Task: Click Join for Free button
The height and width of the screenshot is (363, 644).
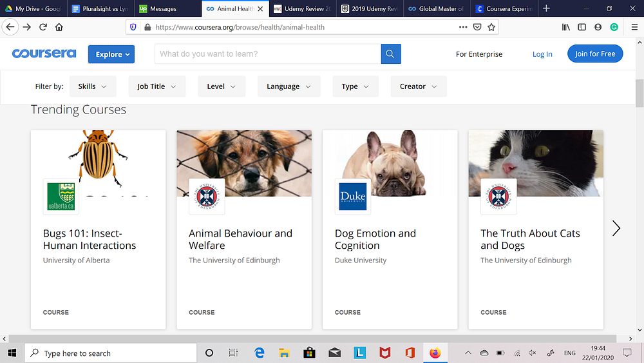Action: click(595, 54)
